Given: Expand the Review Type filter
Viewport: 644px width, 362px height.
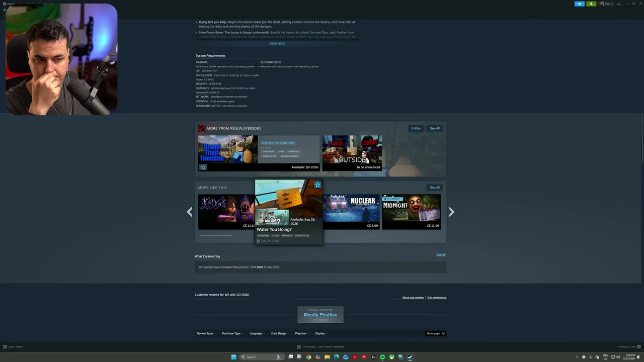Looking at the screenshot, I should (x=206, y=333).
